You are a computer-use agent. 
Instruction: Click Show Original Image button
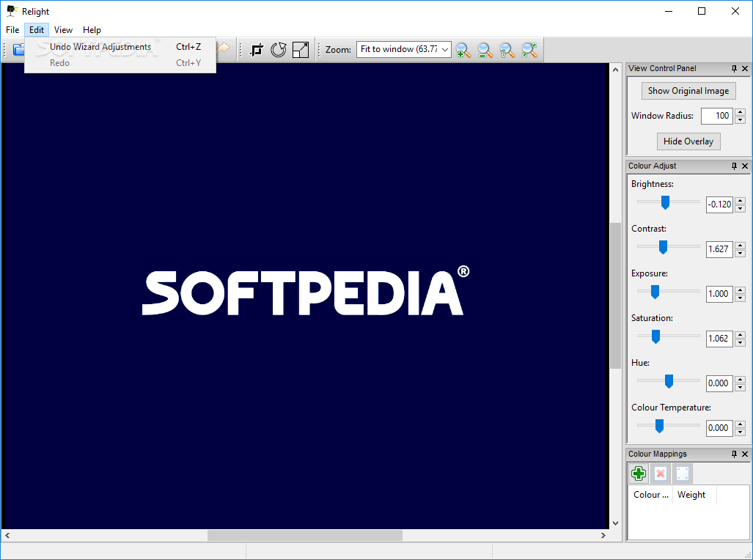coord(688,91)
